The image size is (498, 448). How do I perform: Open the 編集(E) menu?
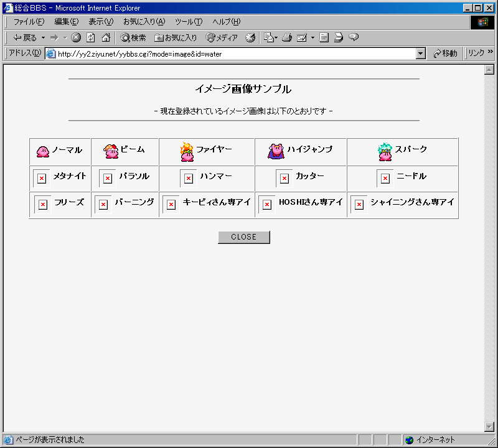tap(67, 22)
